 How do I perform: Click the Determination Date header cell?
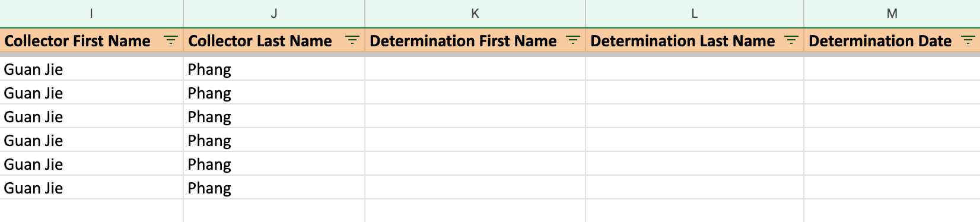coord(892,41)
